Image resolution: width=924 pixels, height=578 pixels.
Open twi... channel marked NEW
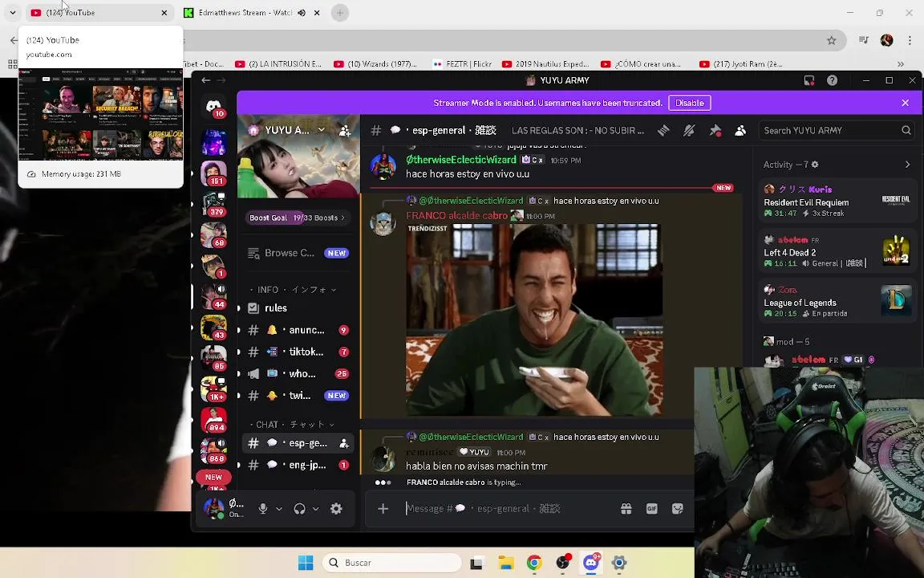tap(298, 395)
